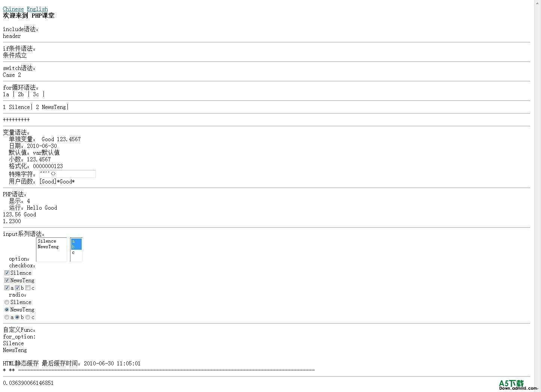This screenshot has height=392, width=541.
Task: Uncheck checkbox b
Action: tap(17, 288)
